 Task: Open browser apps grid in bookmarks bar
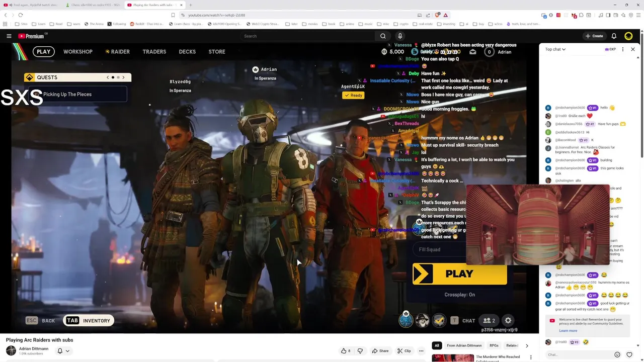(5, 24)
